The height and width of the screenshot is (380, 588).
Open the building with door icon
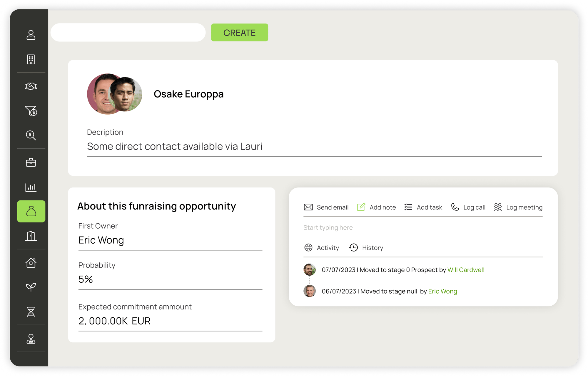[31, 236]
